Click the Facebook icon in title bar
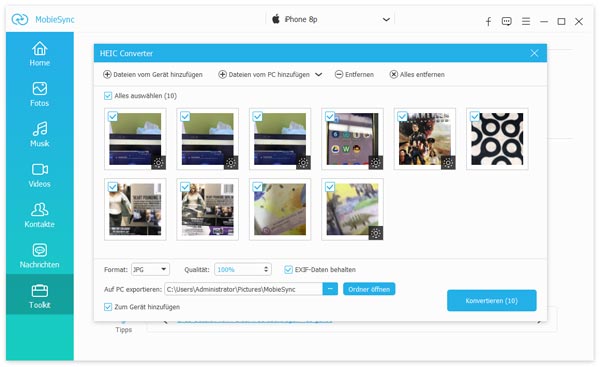Screen dimensions: 600x367 click(488, 21)
